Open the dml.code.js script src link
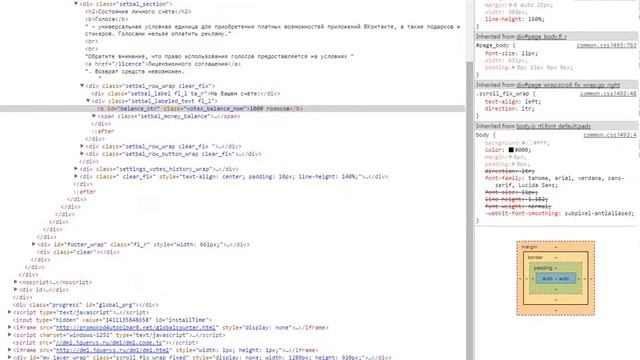This screenshot has width=640, height=360. (x=109, y=342)
